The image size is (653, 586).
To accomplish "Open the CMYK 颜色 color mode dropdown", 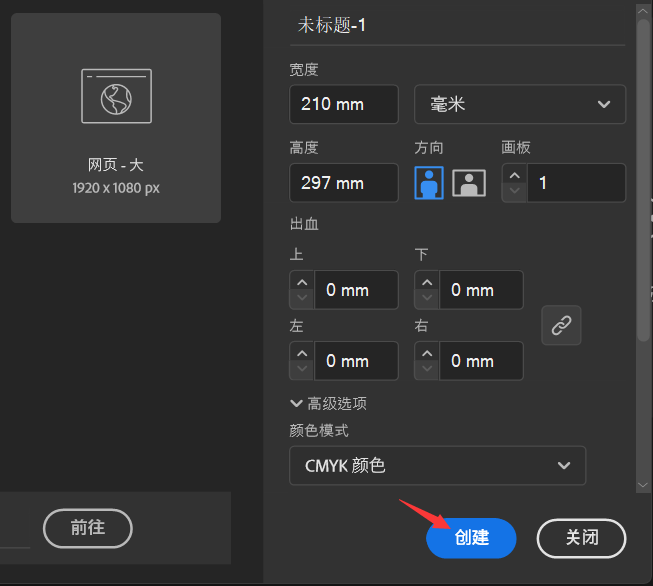I will click(437, 465).
